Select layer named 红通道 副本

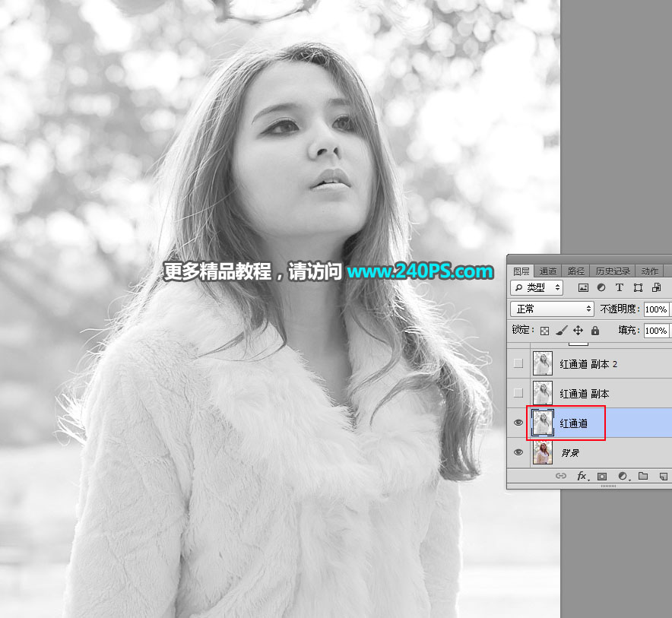[584, 394]
